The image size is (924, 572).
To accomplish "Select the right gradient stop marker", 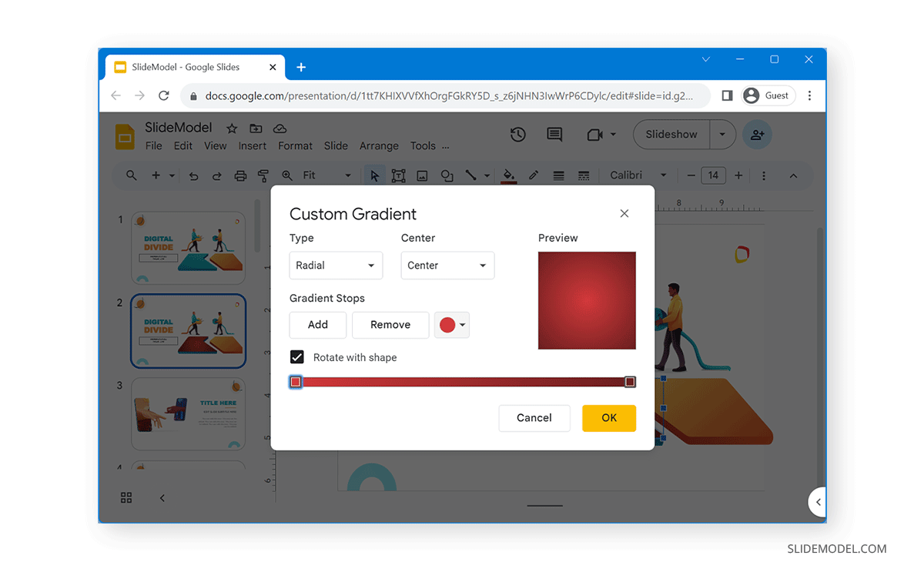I will 630,381.
